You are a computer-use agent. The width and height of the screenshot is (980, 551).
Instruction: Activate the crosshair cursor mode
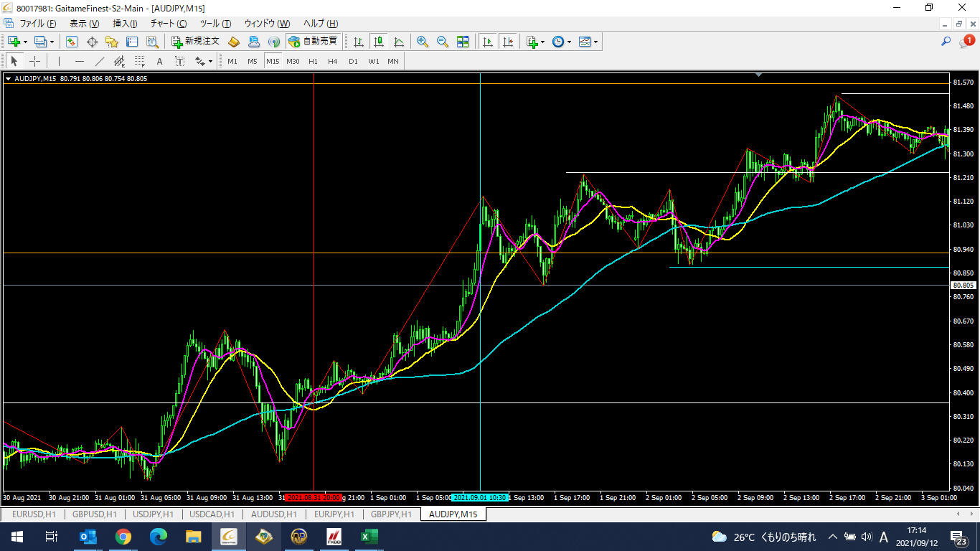tap(34, 61)
